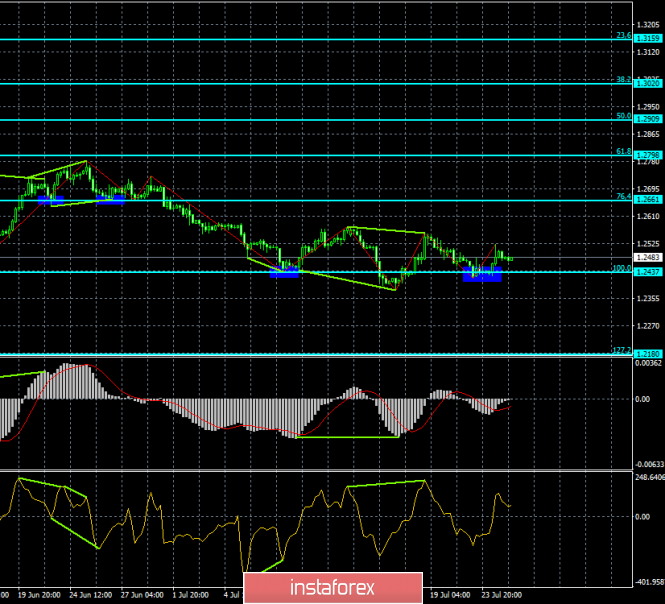
Task: Click the blue marker beside the 1.2661 peak
Action: (x=111, y=199)
